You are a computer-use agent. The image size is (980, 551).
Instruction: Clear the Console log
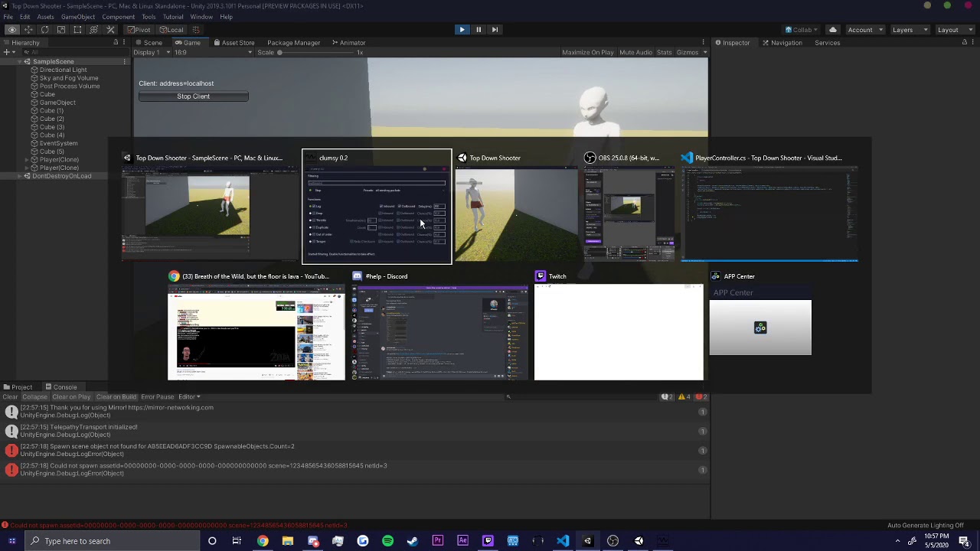pyautogui.click(x=10, y=396)
